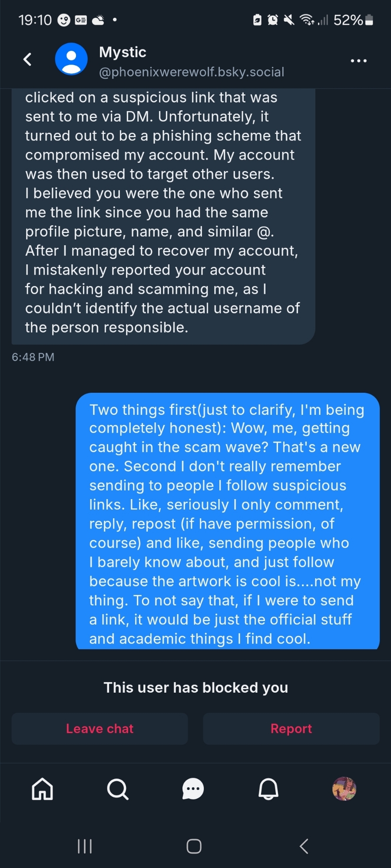Open the three-dot chat options menu
Image resolution: width=391 pixels, height=868 pixels.
click(358, 61)
